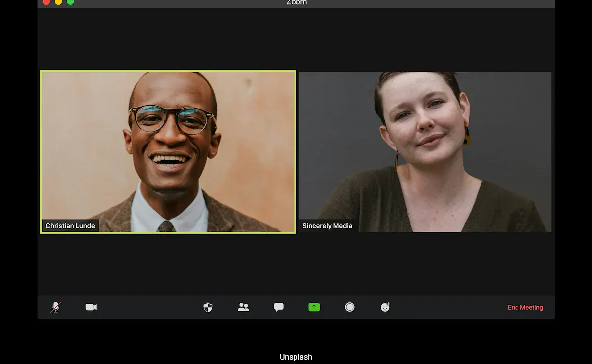This screenshot has width=592, height=364.
Task: Open the Chat bubble icon
Action: click(x=279, y=307)
